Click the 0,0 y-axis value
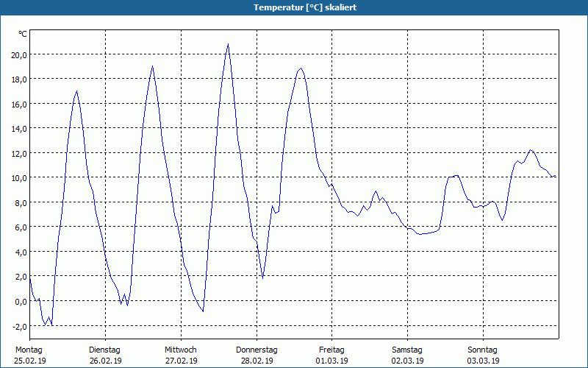 pos(21,302)
